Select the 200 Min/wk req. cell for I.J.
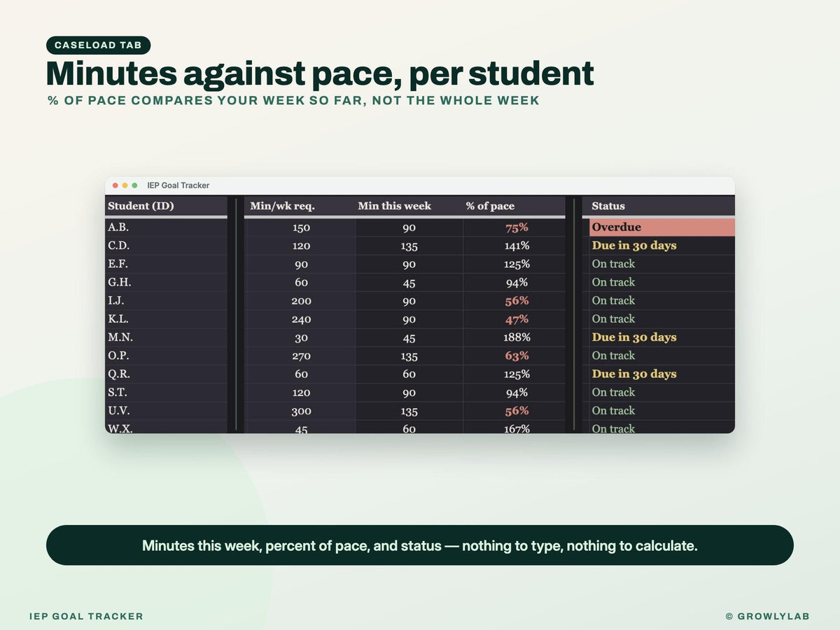The height and width of the screenshot is (630, 840). (300, 300)
